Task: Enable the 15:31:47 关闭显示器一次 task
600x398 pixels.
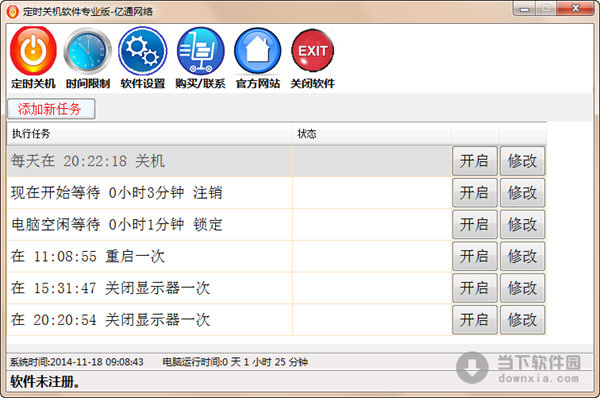Action: (475, 288)
